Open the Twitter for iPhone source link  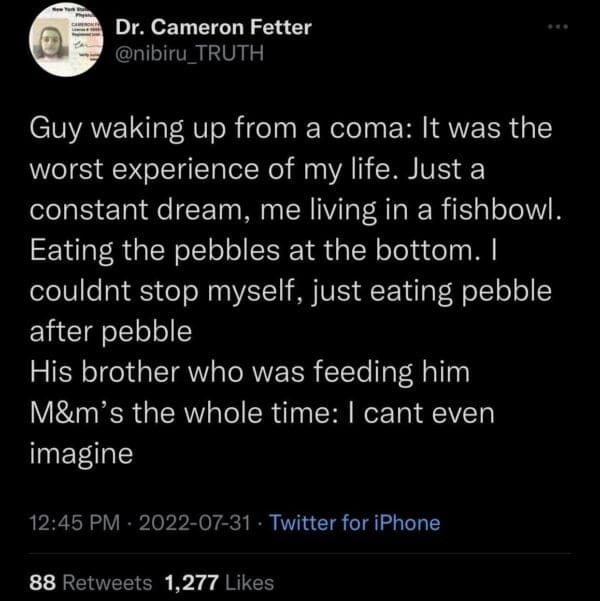click(x=355, y=522)
